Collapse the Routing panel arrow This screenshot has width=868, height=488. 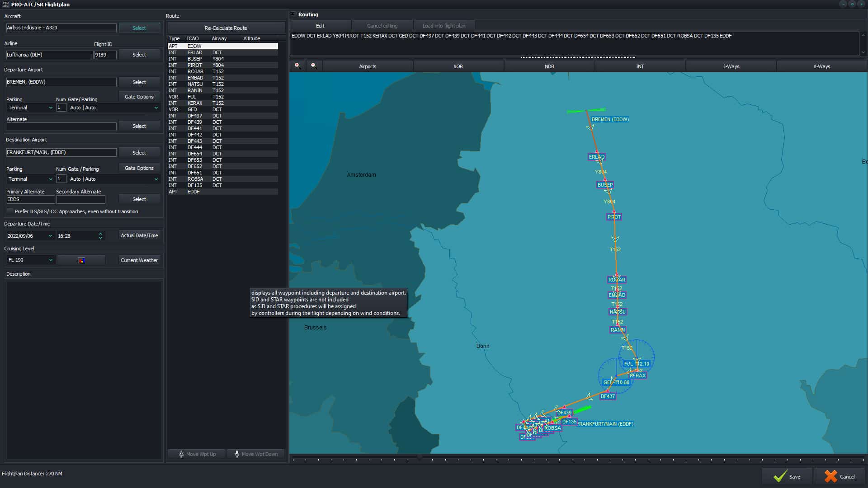(x=293, y=14)
